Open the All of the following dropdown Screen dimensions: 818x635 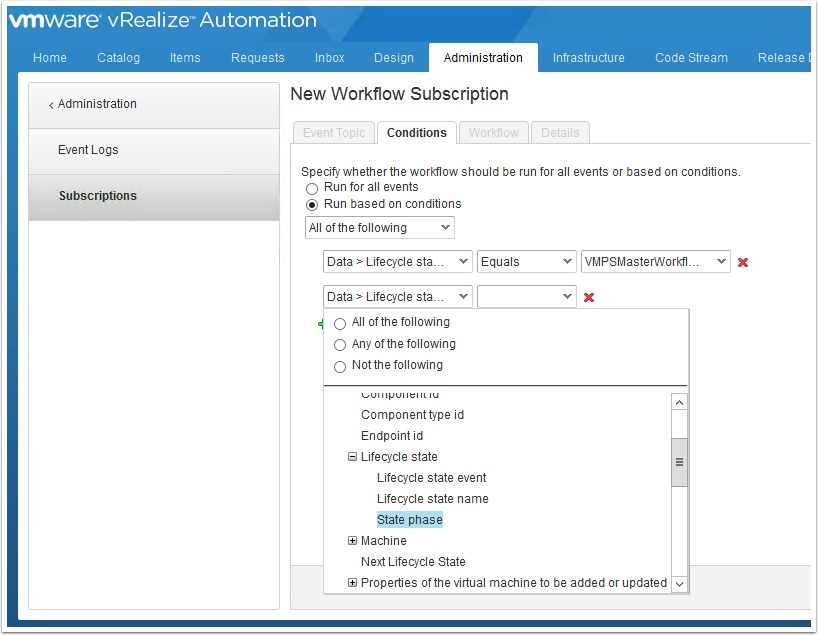pyautogui.click(x=380, y=227)
